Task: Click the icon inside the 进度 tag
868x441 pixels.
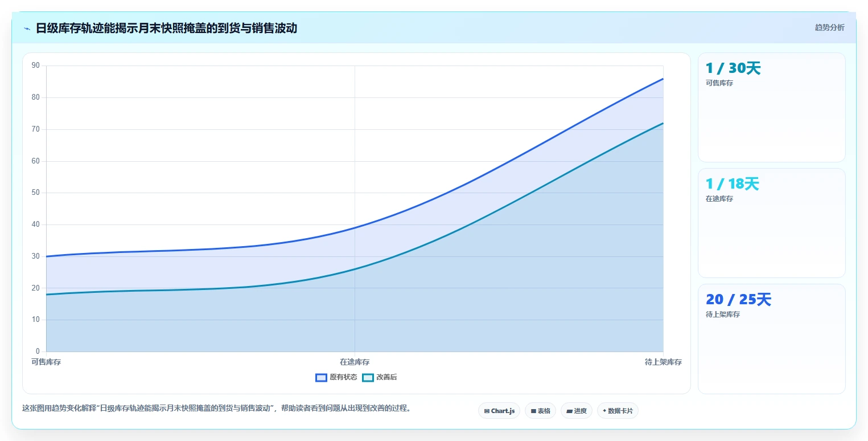Action: tap(569, 411)
